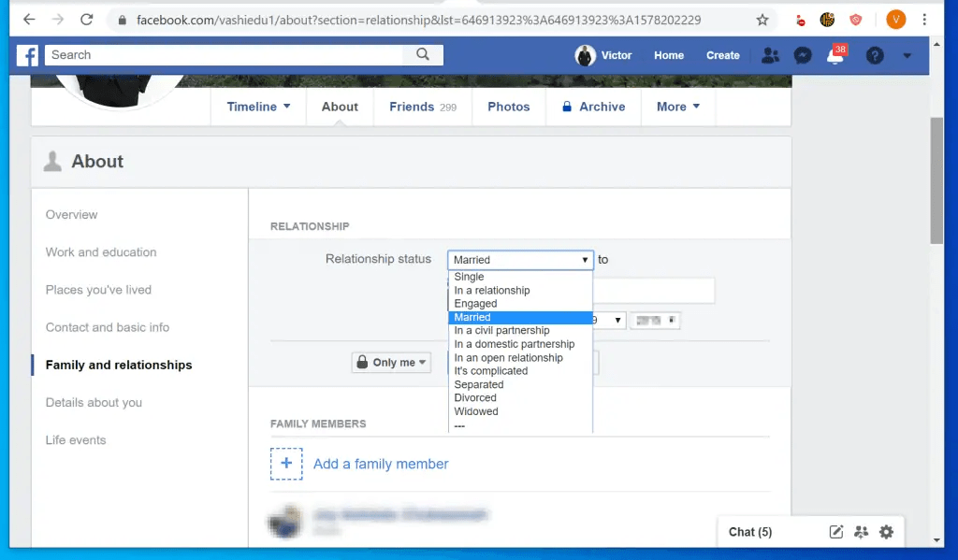Expand the More tab dropdown
The image size is (958, 560).
click(x=677, y=107)
